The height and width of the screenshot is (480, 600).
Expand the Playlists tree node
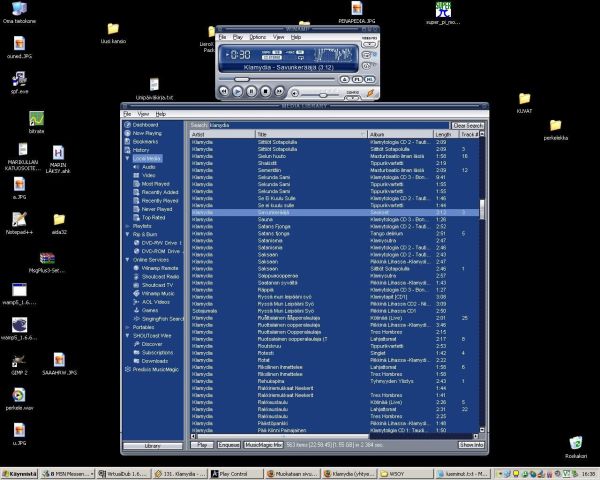tap(126, 226)
